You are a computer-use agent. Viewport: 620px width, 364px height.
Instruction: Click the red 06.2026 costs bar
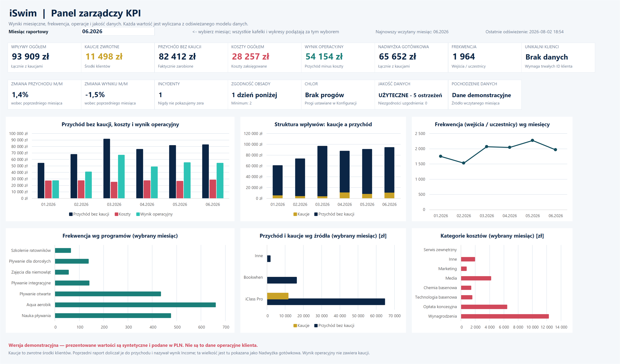tap(213, 189)
